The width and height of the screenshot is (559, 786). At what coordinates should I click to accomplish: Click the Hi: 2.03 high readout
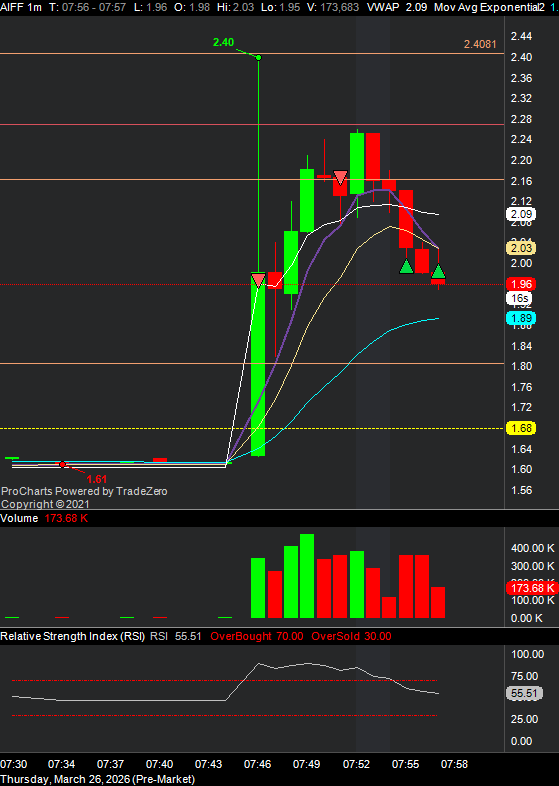(237, 8)
